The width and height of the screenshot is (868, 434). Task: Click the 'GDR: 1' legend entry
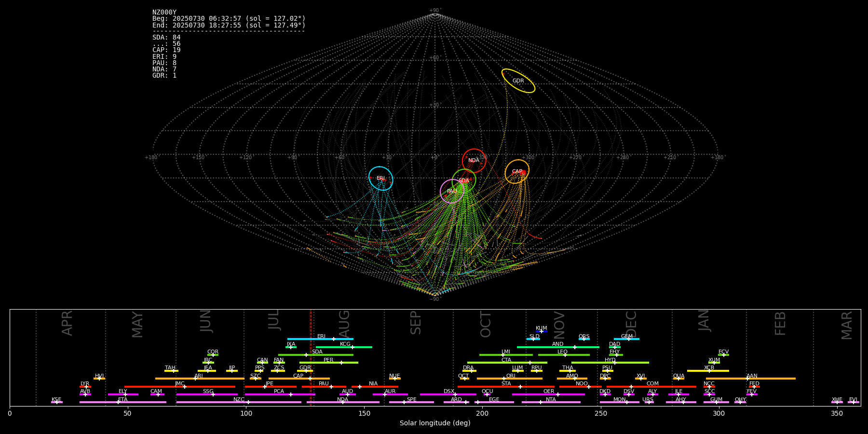point(164,76)
